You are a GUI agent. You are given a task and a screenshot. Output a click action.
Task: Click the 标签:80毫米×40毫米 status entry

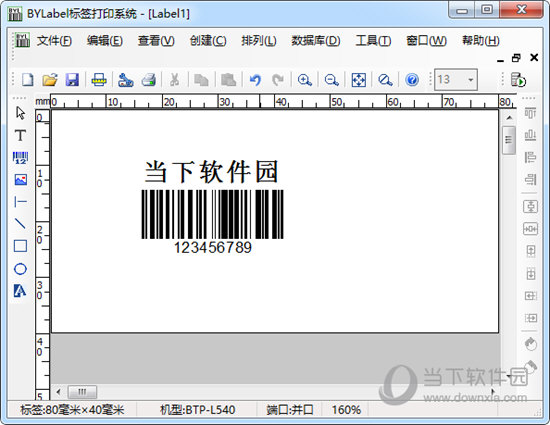coord(72,410)
